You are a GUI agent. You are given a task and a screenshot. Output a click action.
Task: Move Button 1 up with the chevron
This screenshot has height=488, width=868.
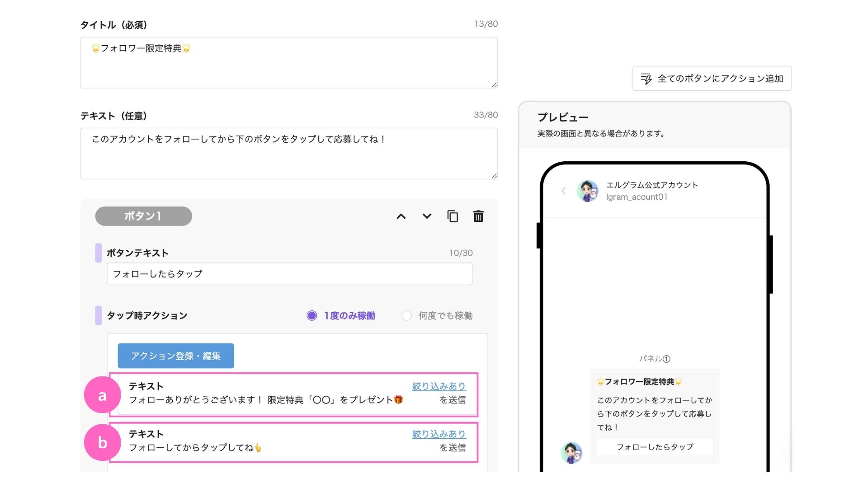coord(401,216)
